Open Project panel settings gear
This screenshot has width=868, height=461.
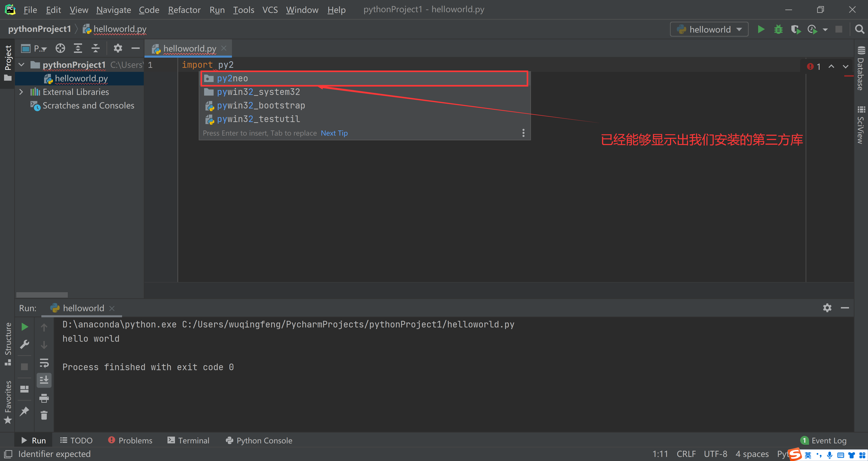tap(118, 48)
